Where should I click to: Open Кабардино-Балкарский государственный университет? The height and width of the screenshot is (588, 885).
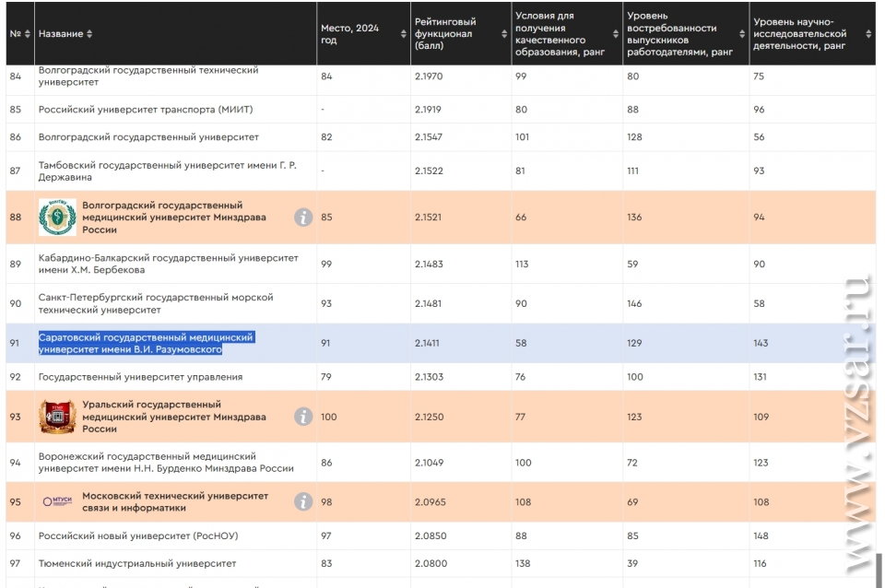pyautogui.click(x=168, y=265)
